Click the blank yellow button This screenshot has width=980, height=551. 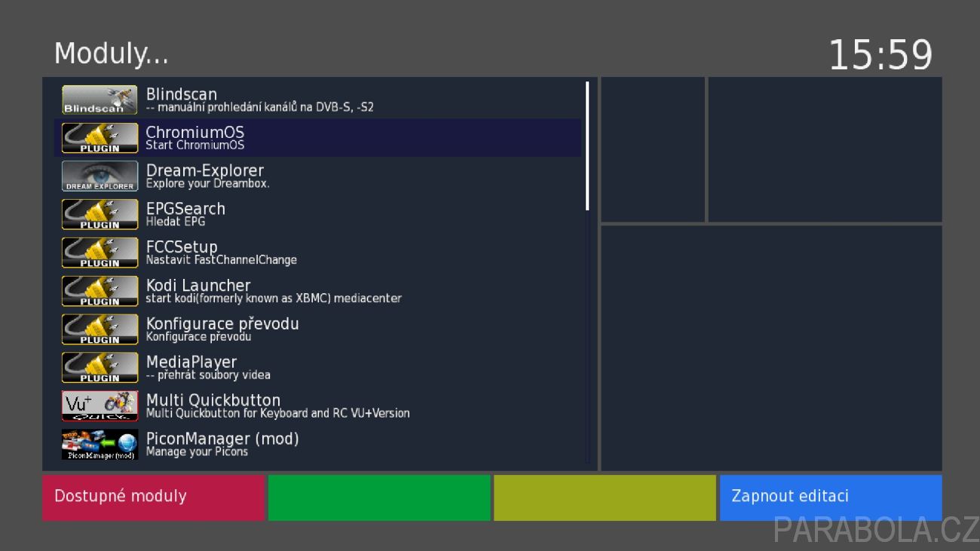(x=605, y=497)
